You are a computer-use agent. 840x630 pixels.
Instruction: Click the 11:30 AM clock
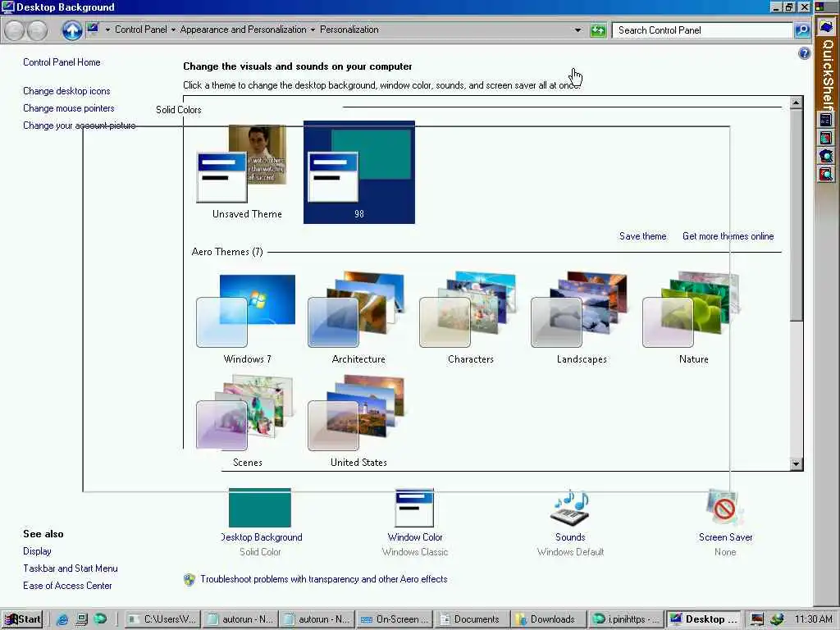[x=813, y=619]
